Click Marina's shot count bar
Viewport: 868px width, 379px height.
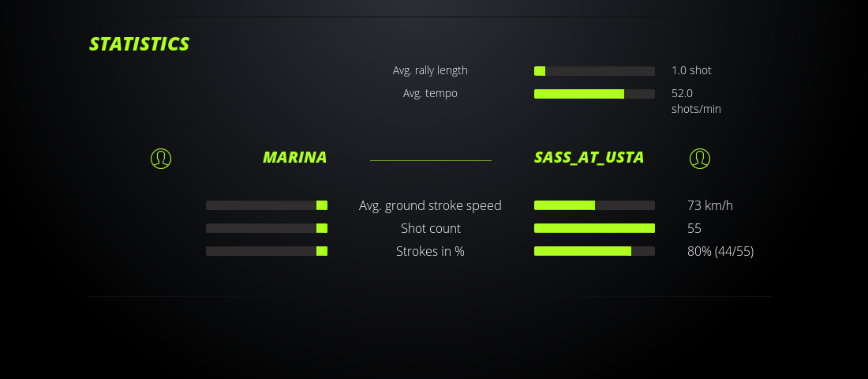click(267, 228)
